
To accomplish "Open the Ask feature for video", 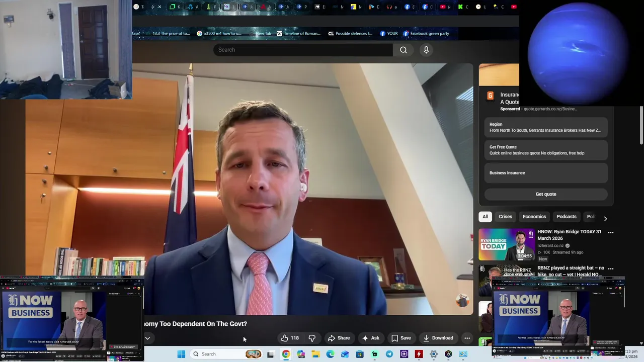I will click(370, 338).
